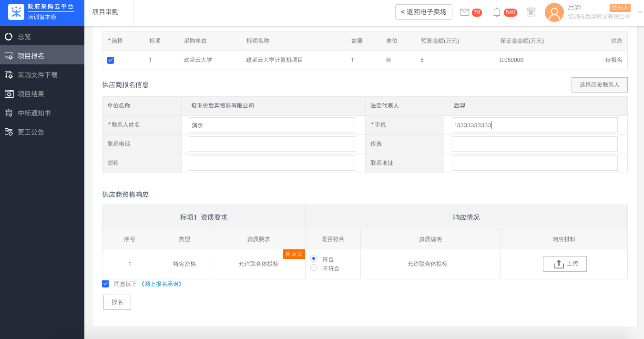Click the 培训省本级 text under logo
Viewport: 644px width, 339px height.
pos(42,17)
